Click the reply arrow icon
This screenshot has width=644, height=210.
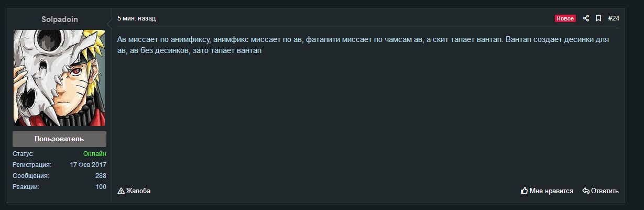point(586,191)
